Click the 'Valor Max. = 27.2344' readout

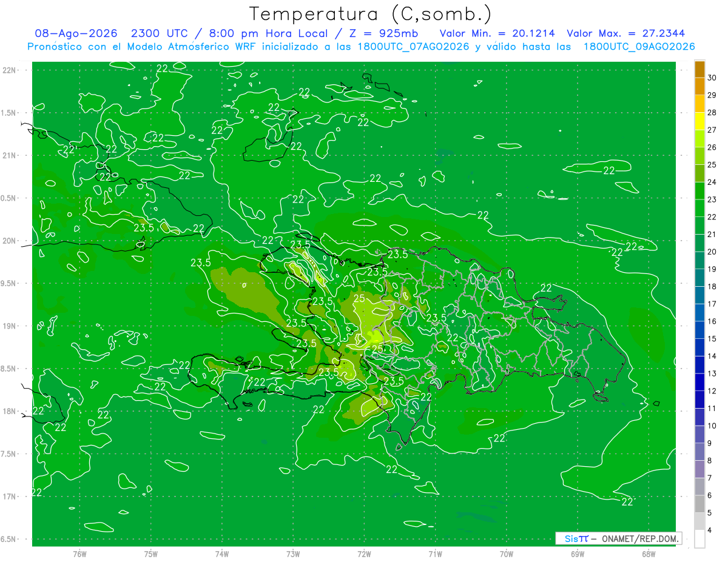pos(625,33)
